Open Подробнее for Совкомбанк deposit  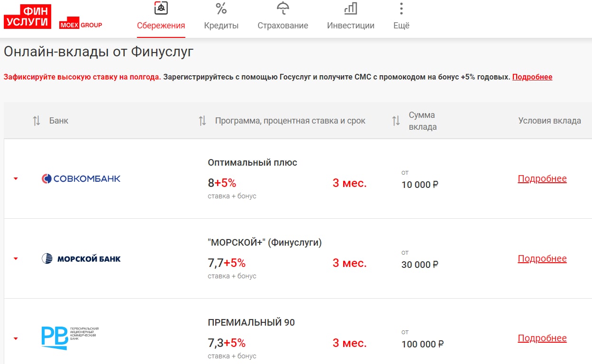click(542, 178)
